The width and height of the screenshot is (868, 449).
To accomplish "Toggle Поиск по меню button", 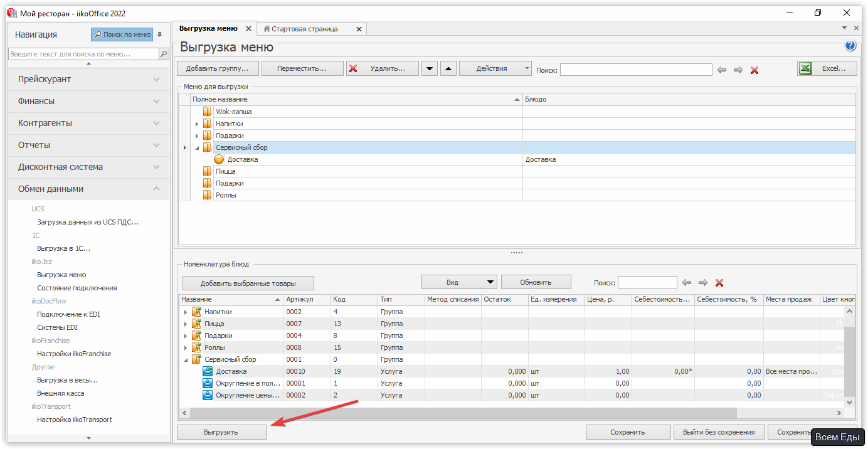I will coord(122,34).
